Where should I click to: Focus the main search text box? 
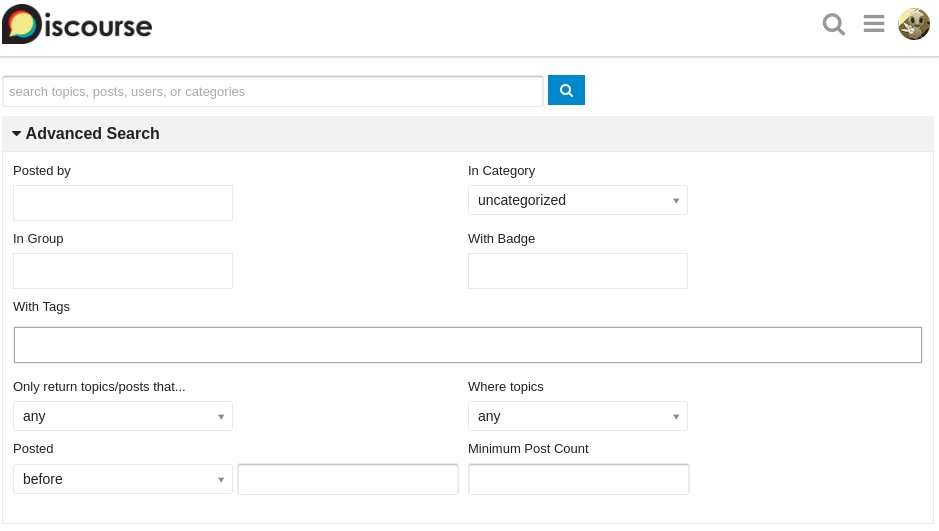click(273, 91)
